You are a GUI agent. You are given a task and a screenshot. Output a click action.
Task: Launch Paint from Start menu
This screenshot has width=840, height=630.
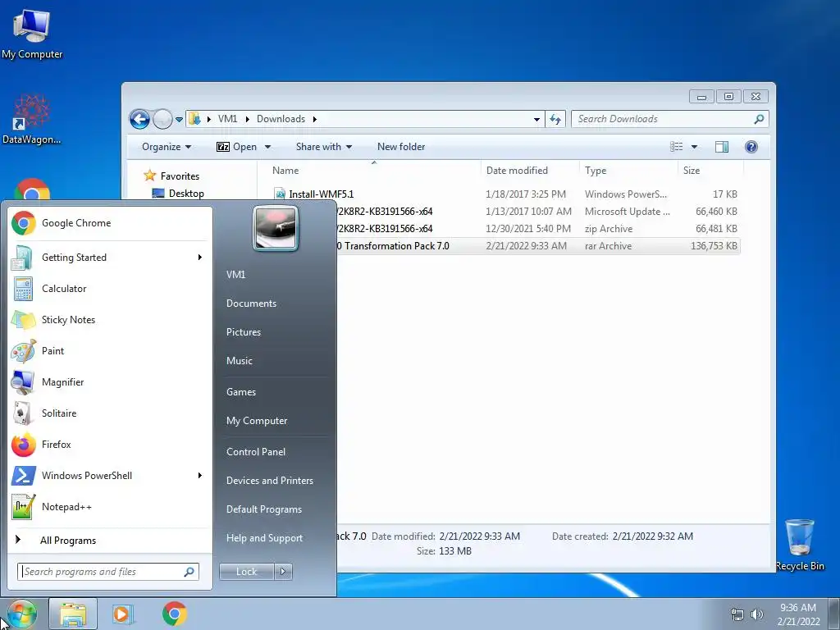point(111,351)
